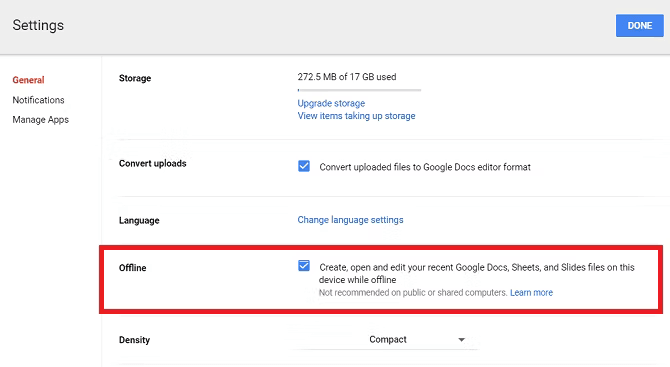Image resolution: width=670 pixels, height=367 pixels.
Task: Click Change language settings link
Action: click(350, 220)
